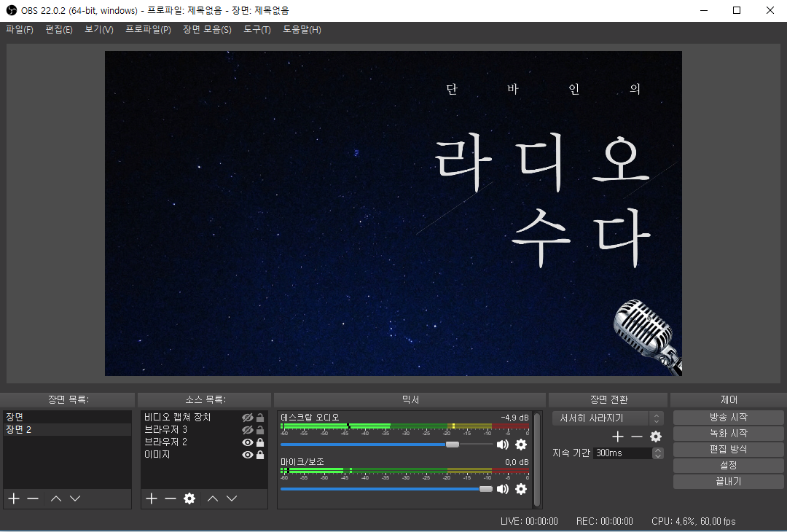Hide the 브라우저 2 source
787x532 pixels.
(x=248, y=442)
